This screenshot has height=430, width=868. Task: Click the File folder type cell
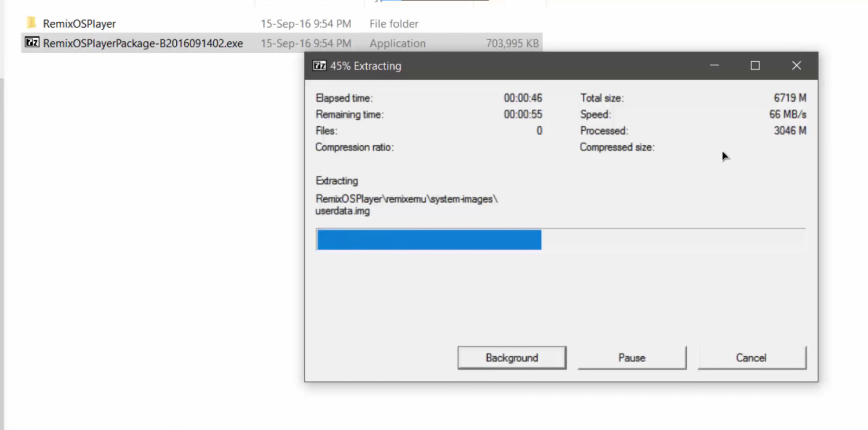(x=394, y=24)
